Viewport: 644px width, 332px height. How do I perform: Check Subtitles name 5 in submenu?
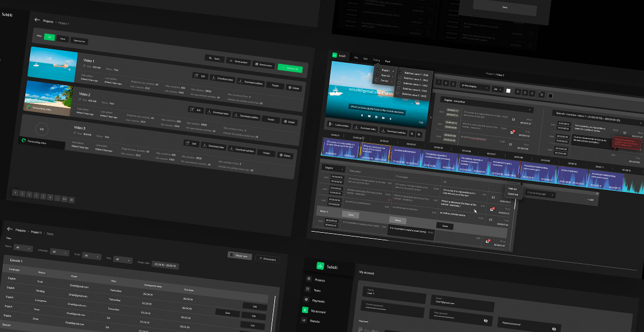[398, 93]
